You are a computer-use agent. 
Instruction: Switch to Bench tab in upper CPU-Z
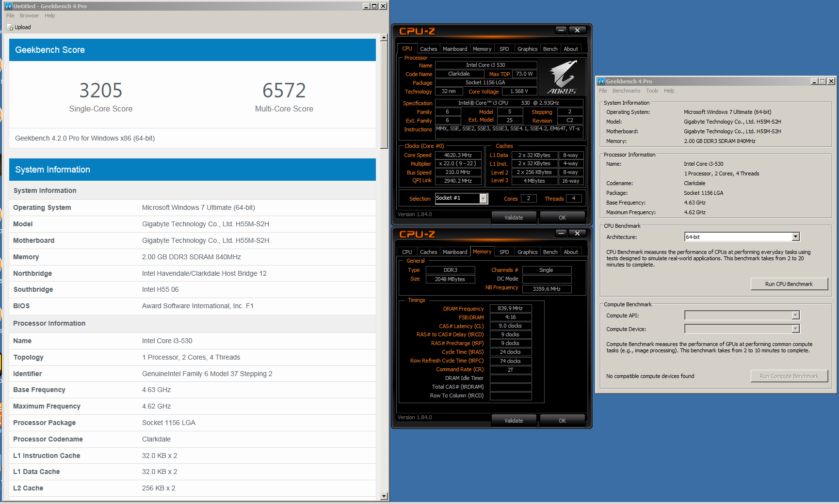point(550,49)
